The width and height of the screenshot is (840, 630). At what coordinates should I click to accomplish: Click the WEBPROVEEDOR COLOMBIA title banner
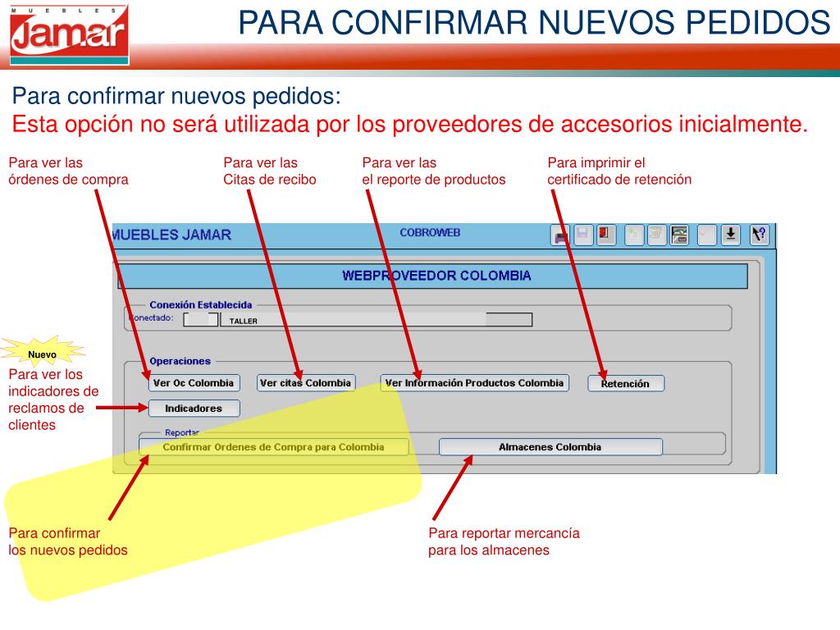pos(433,276)
